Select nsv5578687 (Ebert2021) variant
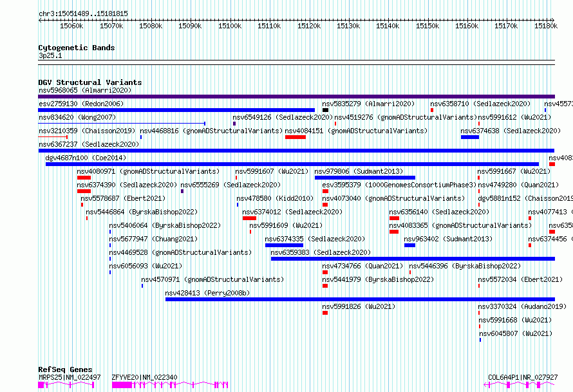Screen dimensions: 573x392 [x=123, y=198]
